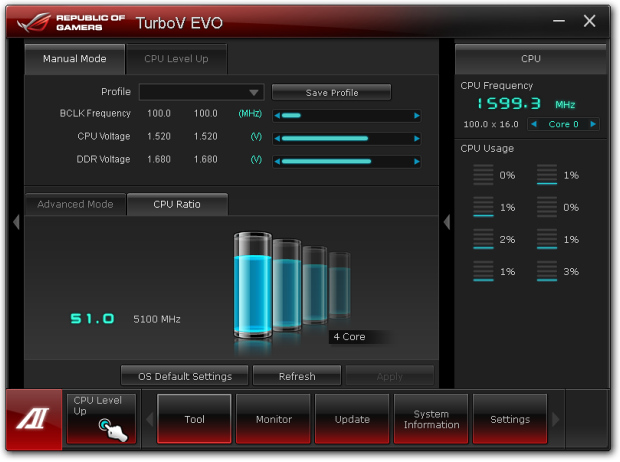Image resolution: width=620 pixels, height=462 pixels.
Task: Click the Apply button
Action: tap(390, 376)
